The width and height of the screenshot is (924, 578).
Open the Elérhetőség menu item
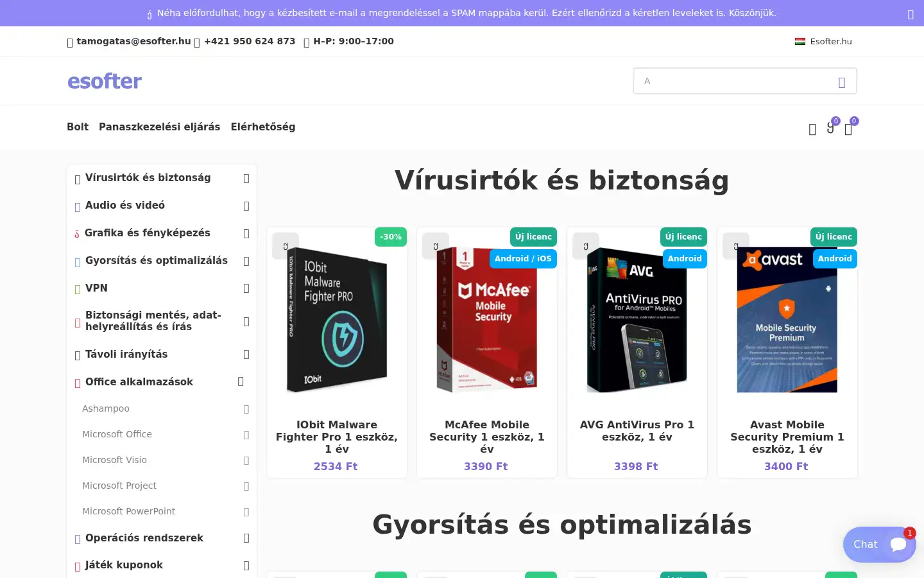(x=263, y=127)
